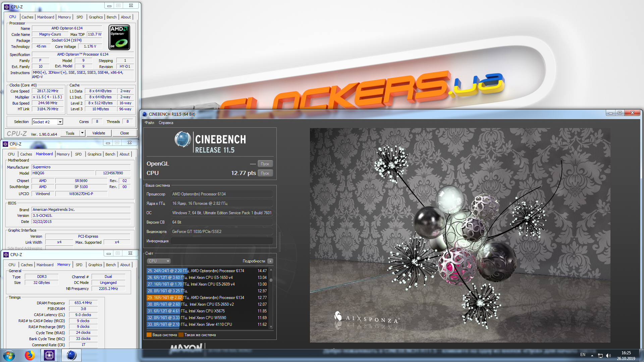This screenshot has width=644, height=362.
Task: Run the CPU test with Пуск
Action: (x=265, y=173)
